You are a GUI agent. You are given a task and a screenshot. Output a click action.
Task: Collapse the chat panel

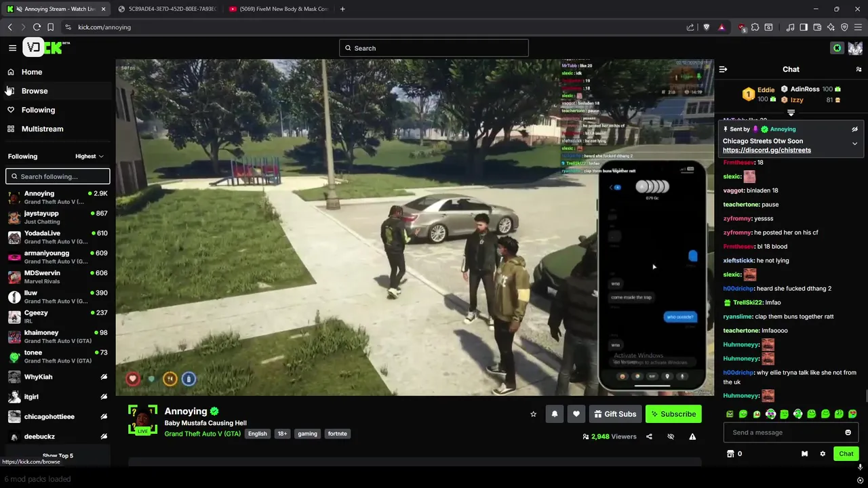point(723,69)
